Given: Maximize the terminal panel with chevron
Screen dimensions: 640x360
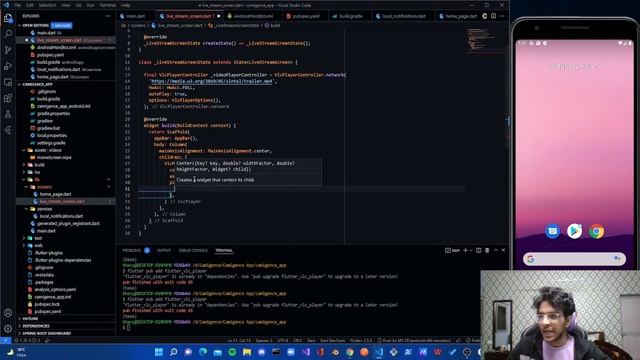Looking at the screenshot, I should [x=496, y=250].
